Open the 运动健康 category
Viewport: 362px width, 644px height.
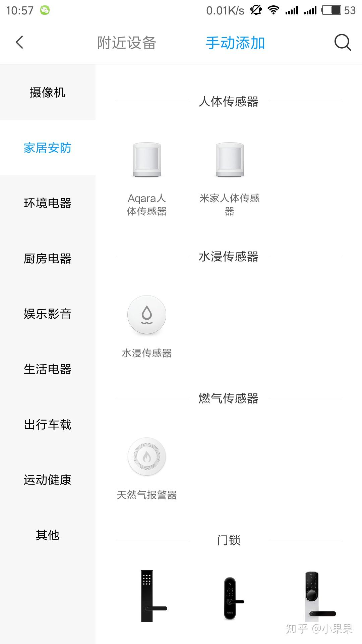(48, 480)
